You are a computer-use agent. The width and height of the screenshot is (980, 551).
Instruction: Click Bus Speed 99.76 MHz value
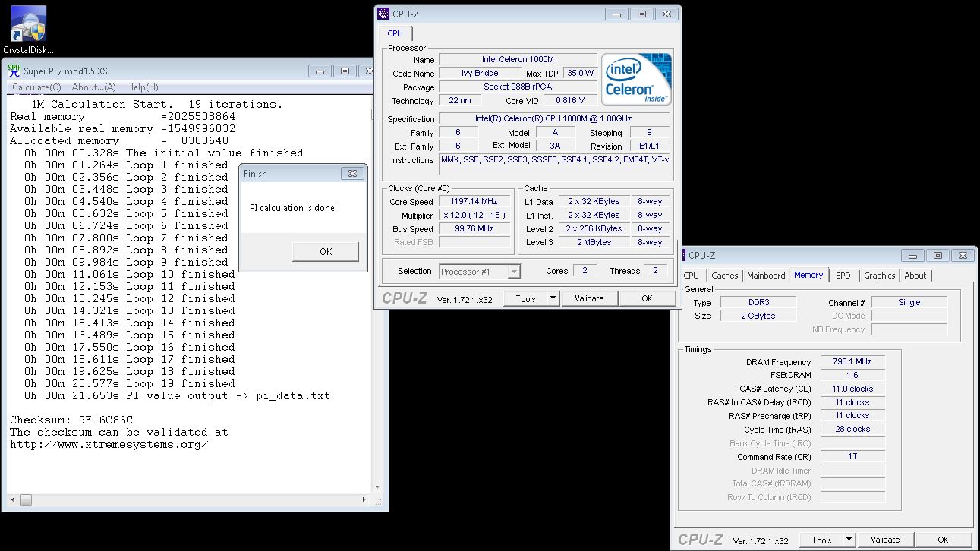click(x=474, y=228)
